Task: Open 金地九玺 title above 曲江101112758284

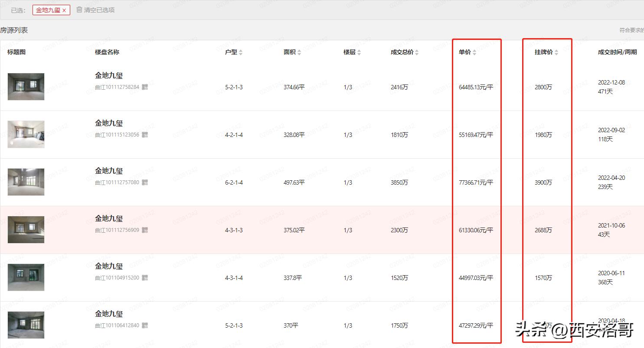Action: click(109, 75)
